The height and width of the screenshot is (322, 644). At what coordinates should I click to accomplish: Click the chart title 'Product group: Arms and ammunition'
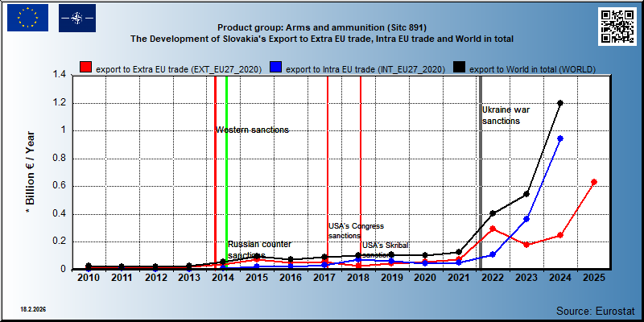[x=322, y=28]
